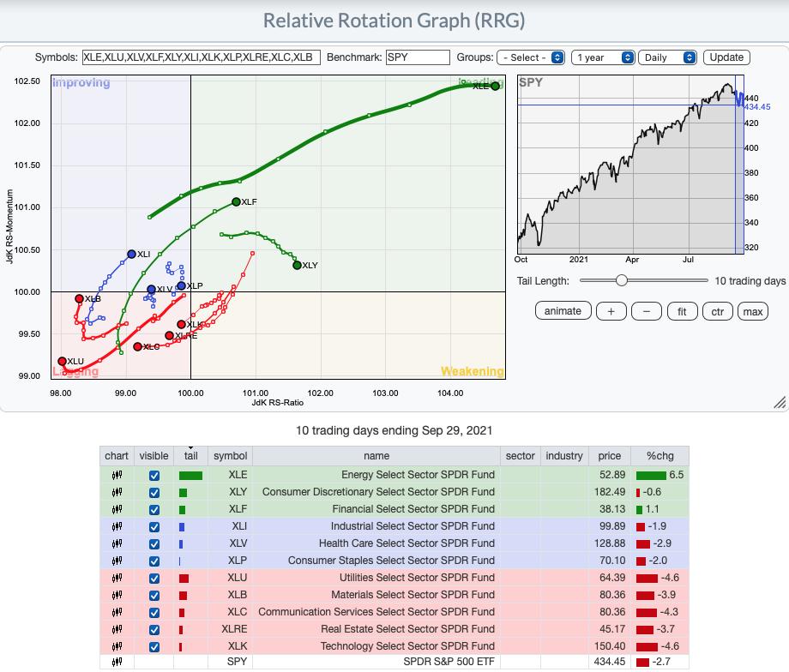Open the candlestick chart icon for XLY
This screenshot has height=672, width=789.
coord(117,492)
